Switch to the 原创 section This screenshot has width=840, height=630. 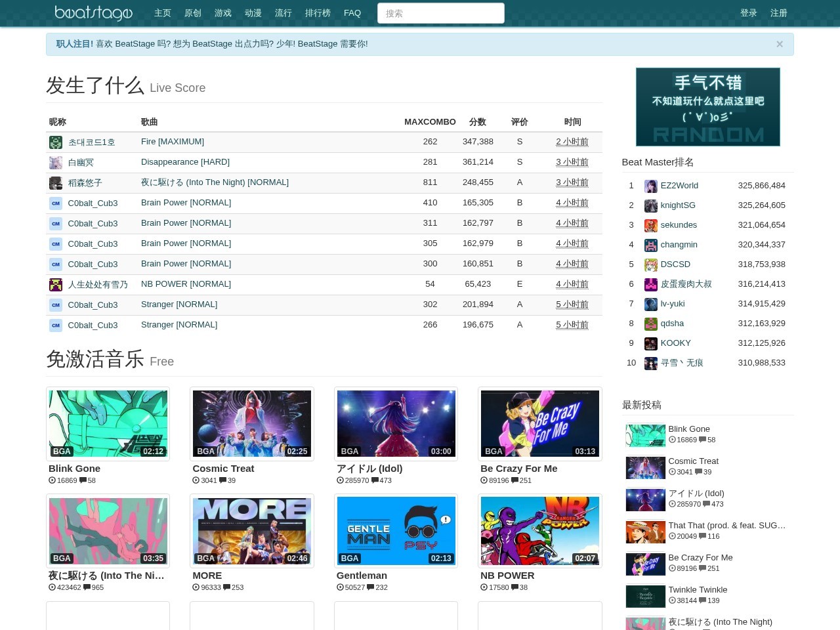(x=192, y=13)
